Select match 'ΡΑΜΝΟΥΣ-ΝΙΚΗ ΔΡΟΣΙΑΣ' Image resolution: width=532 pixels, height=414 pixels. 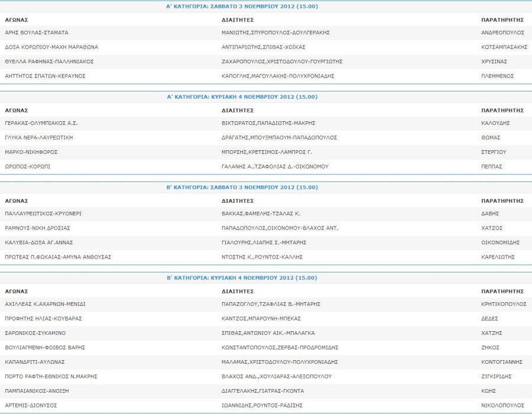37,228
